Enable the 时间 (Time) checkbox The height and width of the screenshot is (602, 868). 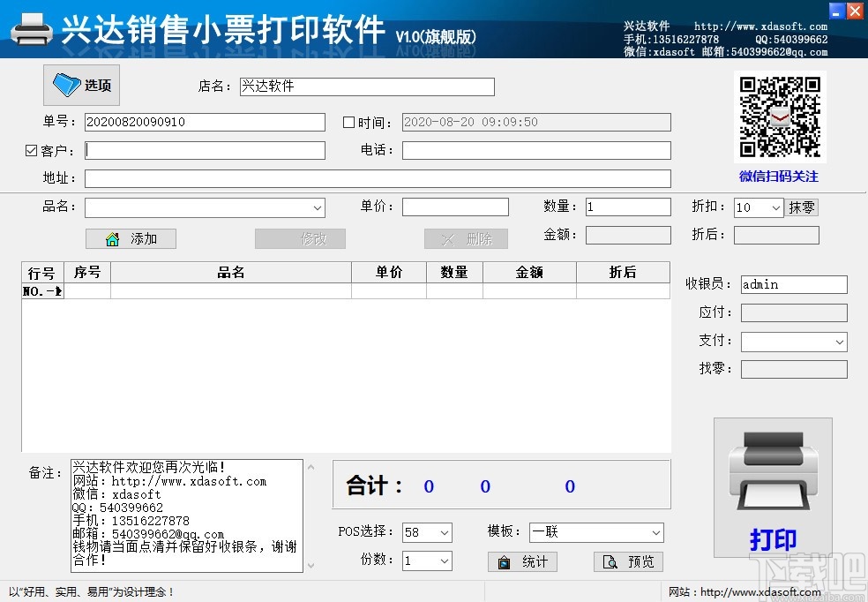click(x=349, y=122)
